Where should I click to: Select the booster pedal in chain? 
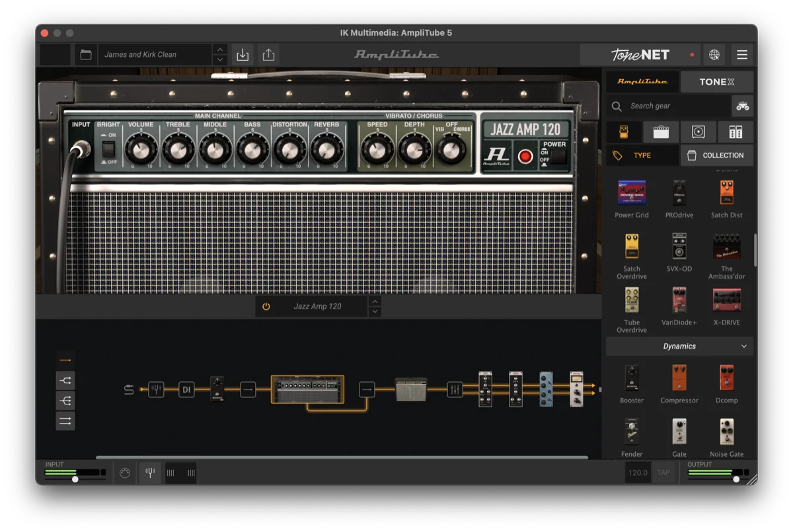click(x=217, y=389)
